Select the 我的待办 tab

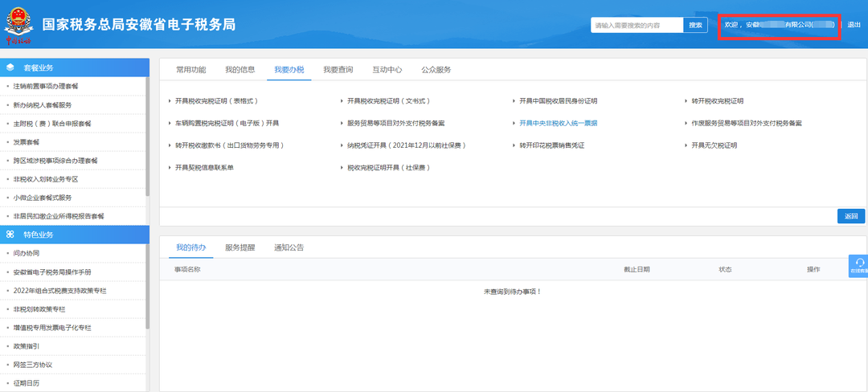(191, 247)
